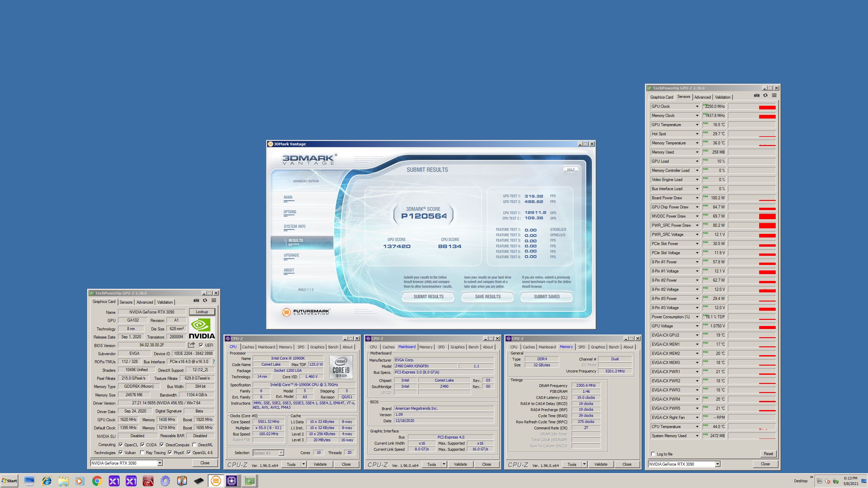Click the Lookup button in GPU-Z
This screenshot has width=868, height=488.
pos(202,312)
